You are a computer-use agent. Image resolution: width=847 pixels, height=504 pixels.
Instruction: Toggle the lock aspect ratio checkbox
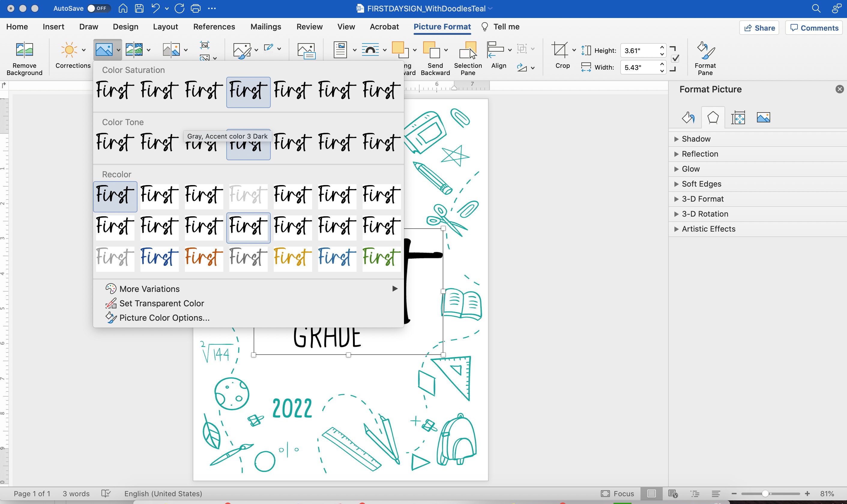pyautogui.click(x=675, y=59)
